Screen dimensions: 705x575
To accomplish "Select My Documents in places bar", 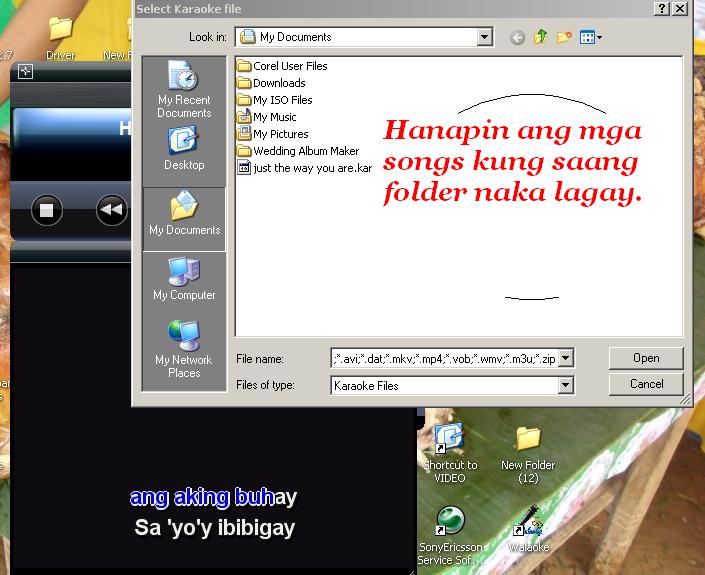I will point(184,219).
